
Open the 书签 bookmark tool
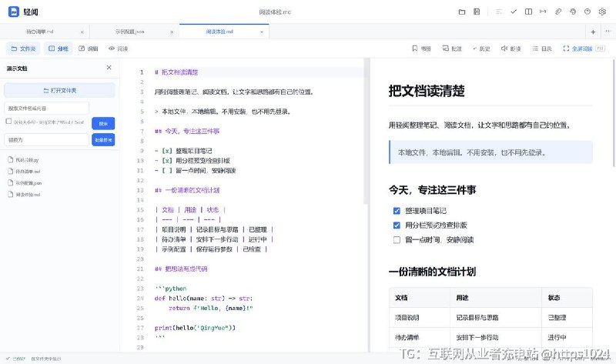[x=421, y=48]
